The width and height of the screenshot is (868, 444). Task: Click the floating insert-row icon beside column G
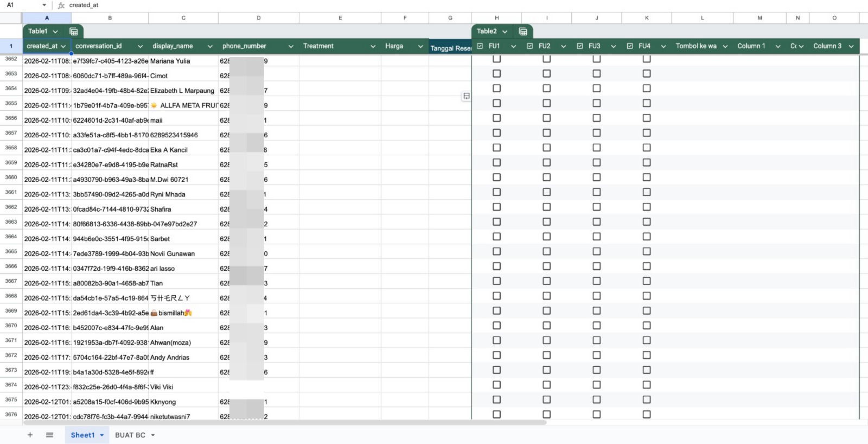466,96
